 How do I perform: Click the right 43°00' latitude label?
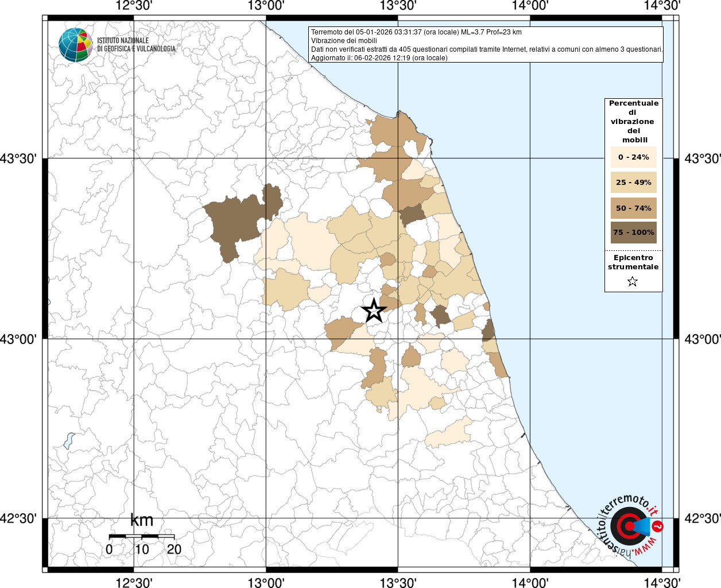point(702,339)
